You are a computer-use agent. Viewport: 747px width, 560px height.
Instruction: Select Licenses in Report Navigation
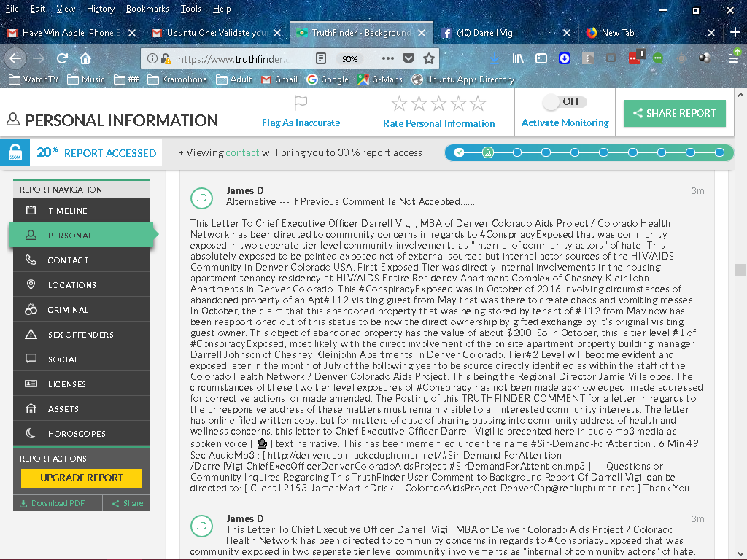pos(82,384)
